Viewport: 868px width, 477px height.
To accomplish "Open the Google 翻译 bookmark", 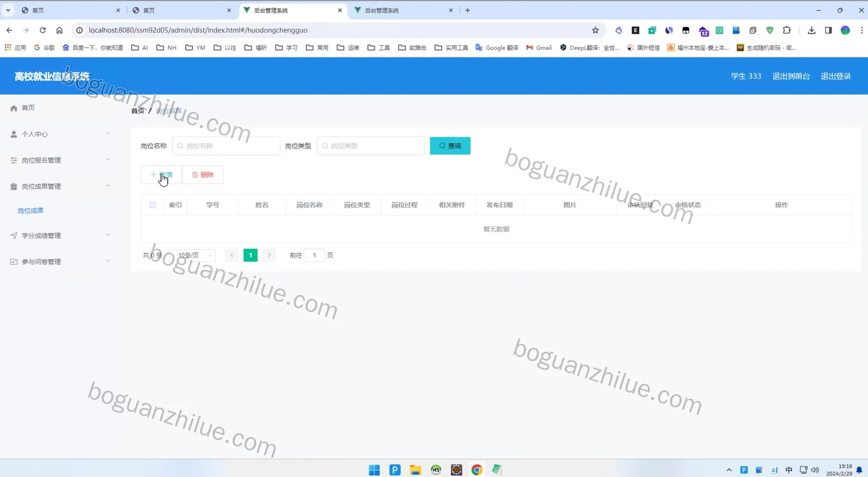I will pyautogui.click(x=497, y=47).
